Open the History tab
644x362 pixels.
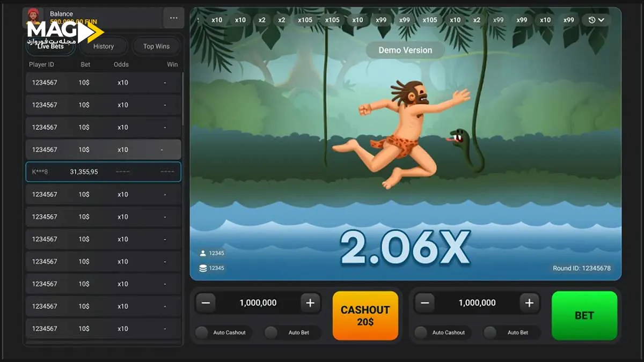[x=104, y=46]
